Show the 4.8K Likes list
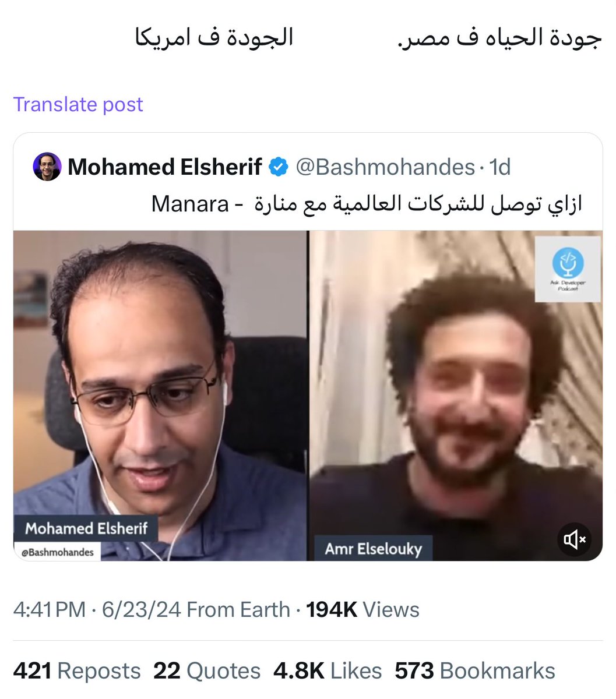This screenshot has width=616, height=699. (x=328, y=671)
